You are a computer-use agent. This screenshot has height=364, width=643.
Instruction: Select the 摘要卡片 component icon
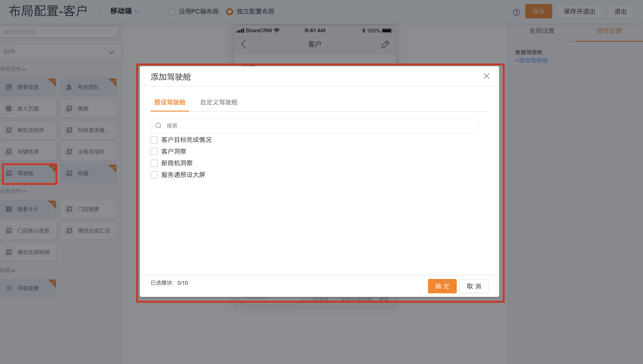pos(9,209)
